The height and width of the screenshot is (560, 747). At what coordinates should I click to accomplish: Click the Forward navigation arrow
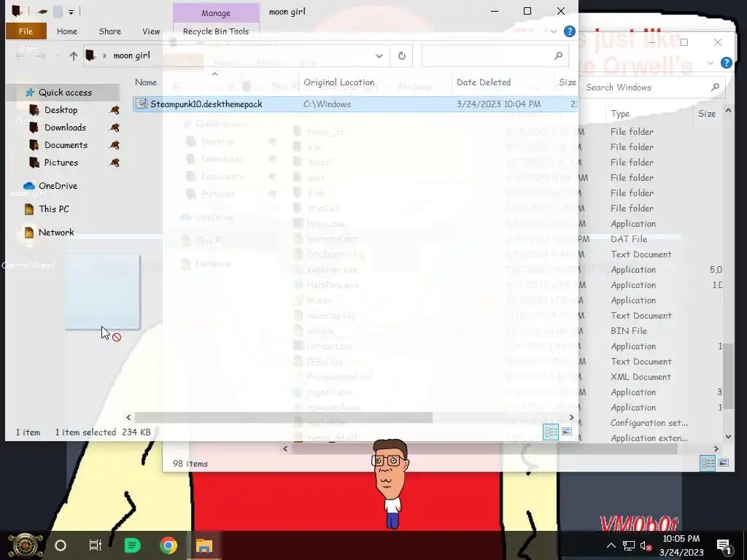point(42,56)
